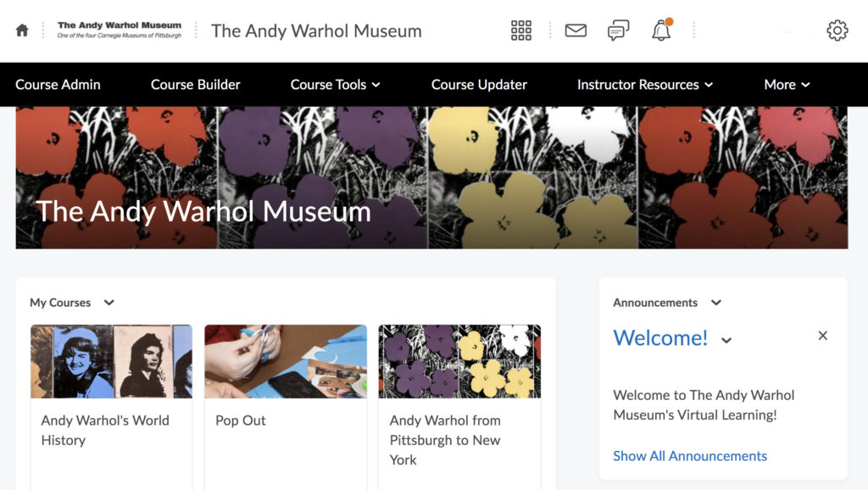Open the email envelope icon
The image size is (868, 490).
[575, 31]
